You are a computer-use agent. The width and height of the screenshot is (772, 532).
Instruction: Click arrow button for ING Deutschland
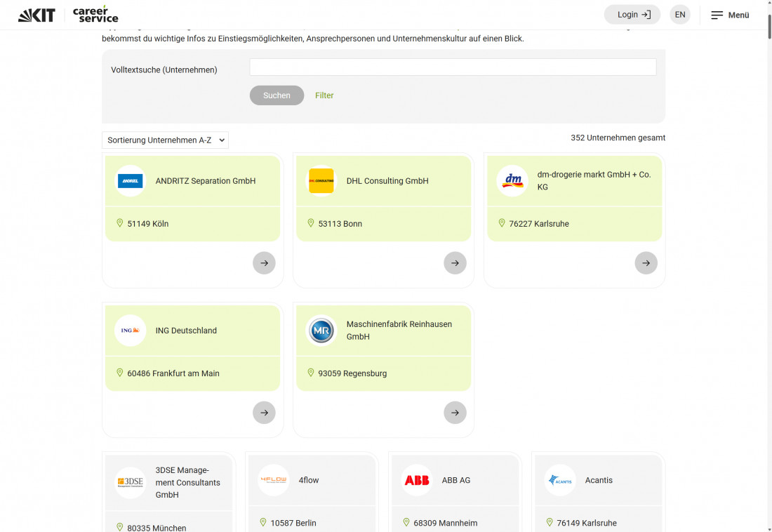[264, 413]
